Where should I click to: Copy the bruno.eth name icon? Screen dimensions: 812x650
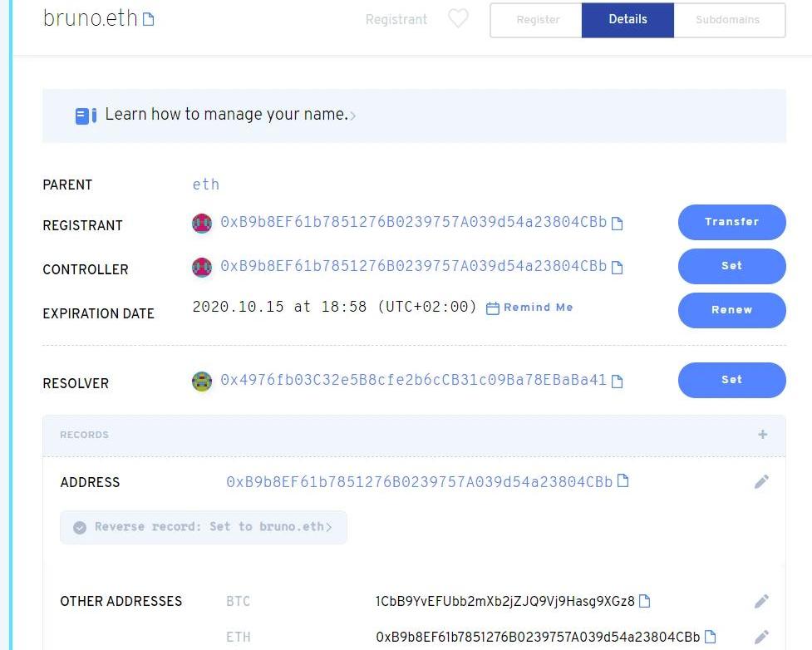coord(149,19)
